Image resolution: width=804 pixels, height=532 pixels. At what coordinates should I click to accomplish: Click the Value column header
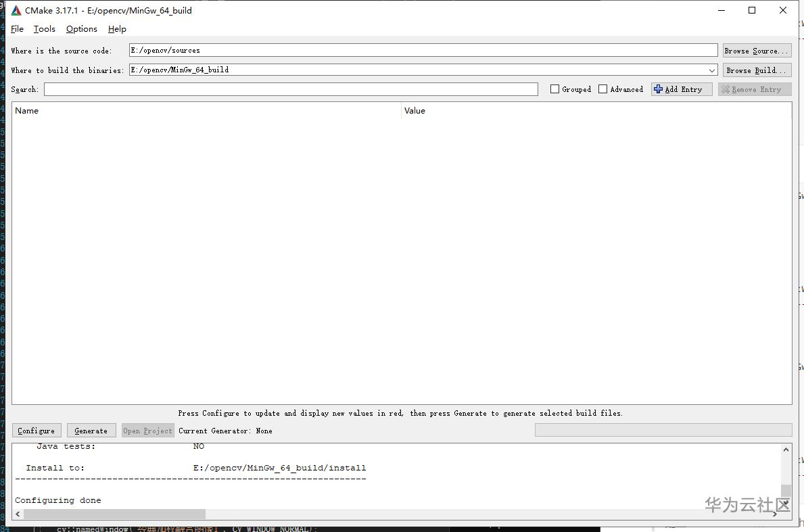596,111
